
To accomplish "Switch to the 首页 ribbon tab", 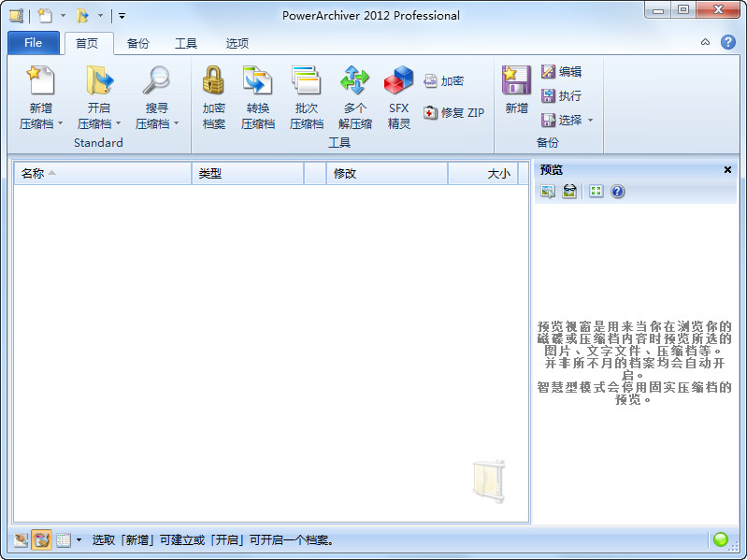I will pos(87,43).
